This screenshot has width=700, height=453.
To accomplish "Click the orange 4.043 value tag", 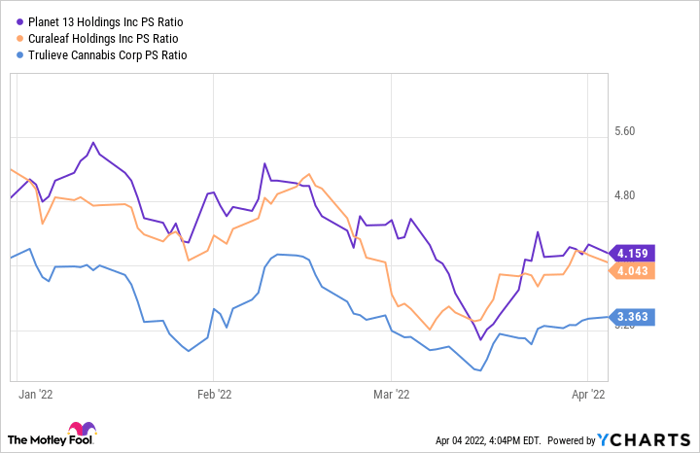I will (x=636, y=270).
